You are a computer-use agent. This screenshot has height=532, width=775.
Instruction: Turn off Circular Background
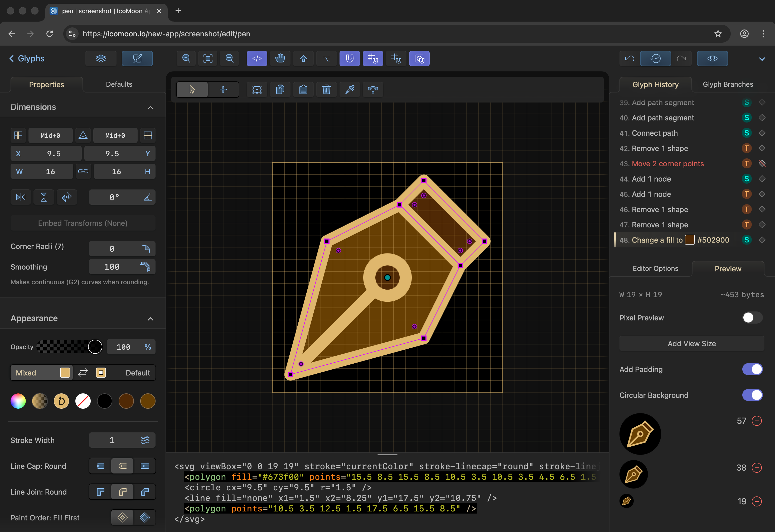pyautogui.click(x=752, y=395)
